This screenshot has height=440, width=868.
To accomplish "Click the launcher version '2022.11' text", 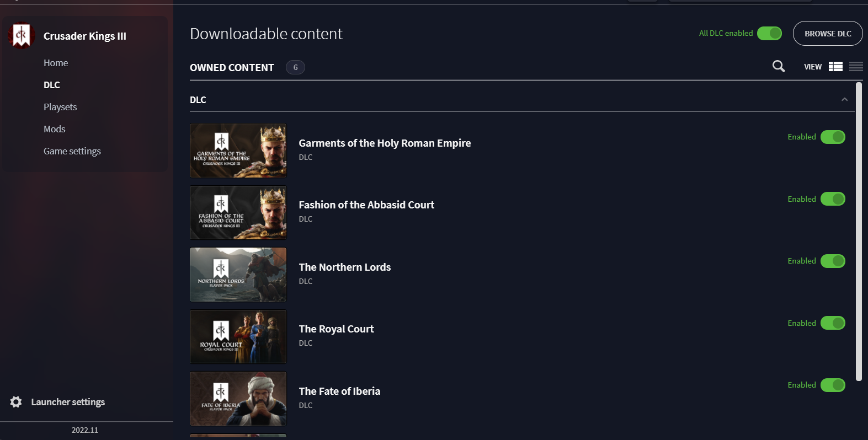I will coord(84,430).
